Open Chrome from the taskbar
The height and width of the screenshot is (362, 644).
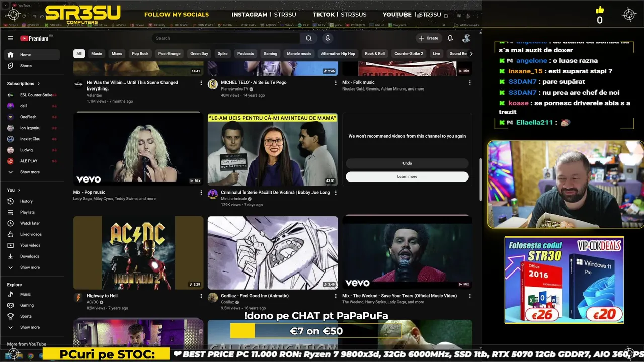click(x=30, y=355)
